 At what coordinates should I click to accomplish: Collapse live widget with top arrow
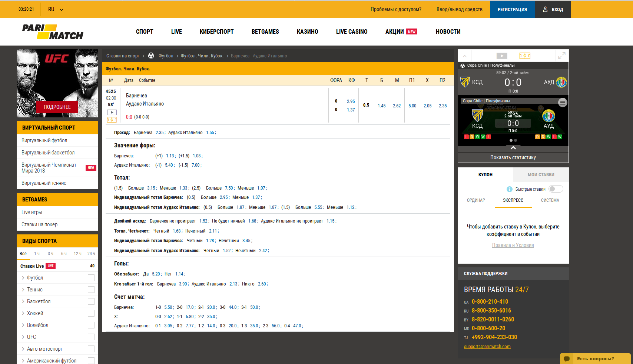tap(465, 56)
